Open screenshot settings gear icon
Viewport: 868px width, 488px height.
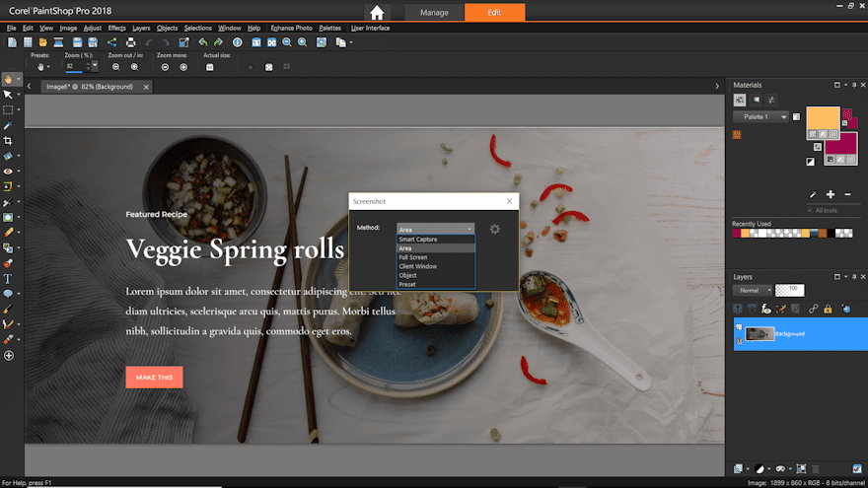tap(494, 229)
